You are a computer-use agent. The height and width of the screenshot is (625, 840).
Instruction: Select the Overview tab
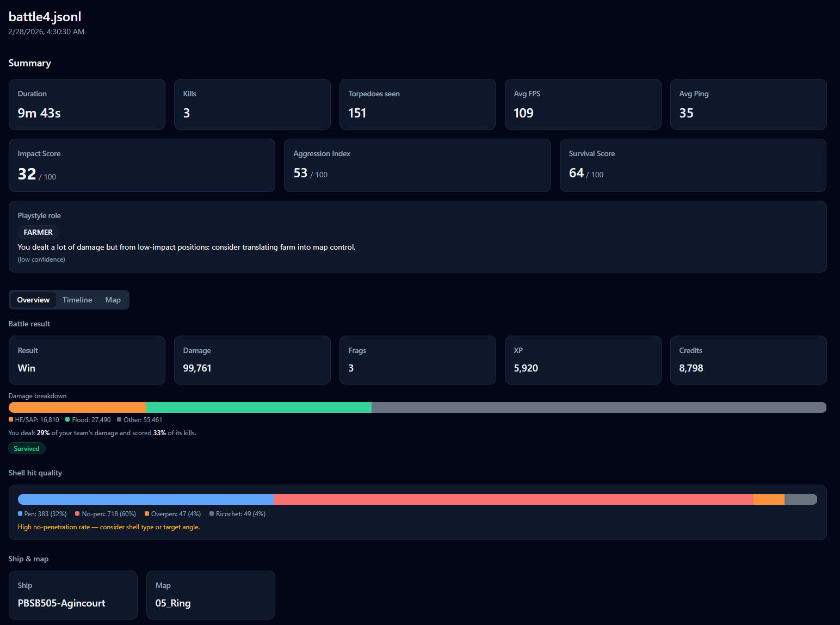(33, 300)
